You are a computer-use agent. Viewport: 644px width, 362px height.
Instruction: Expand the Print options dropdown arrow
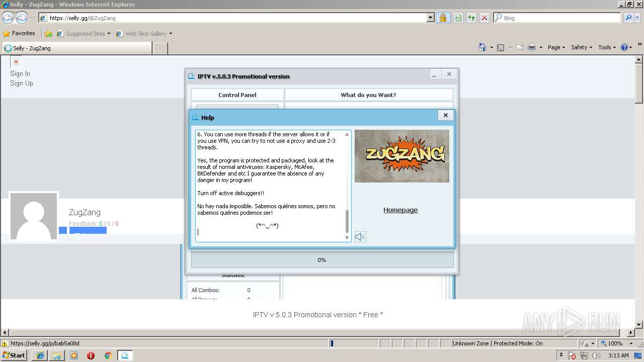(541, 47)
